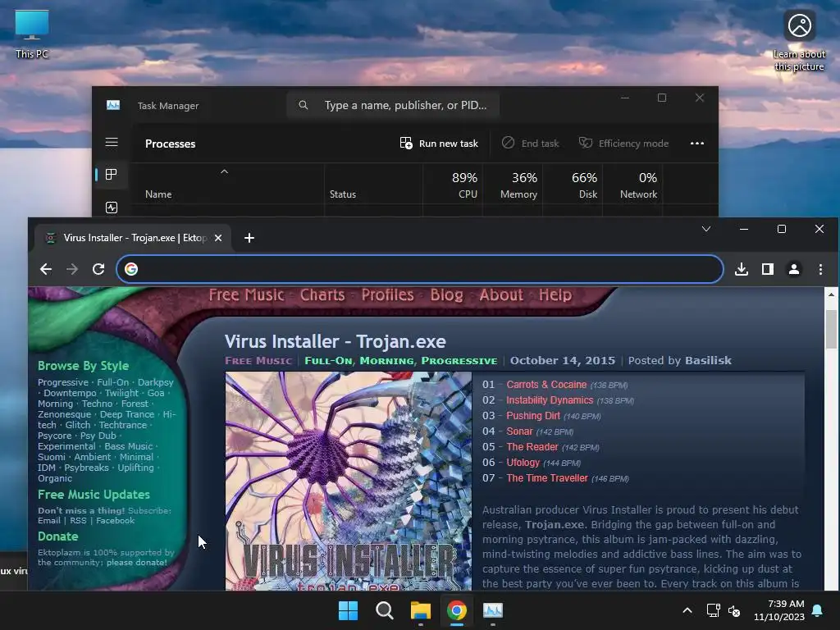Viewport: 840px width, 630px height.
Task: Browse the Darkpsy style in sidebar
Action: (x=155, y=382)
